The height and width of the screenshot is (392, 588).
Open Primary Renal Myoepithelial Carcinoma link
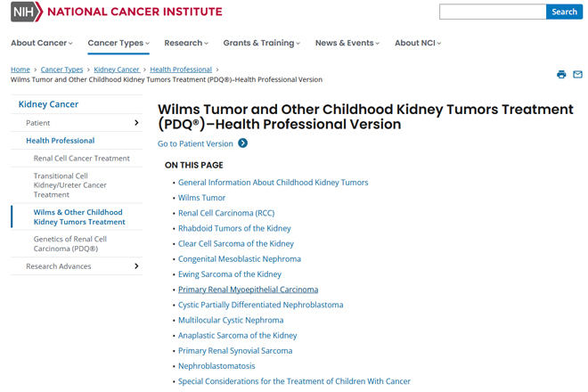[x=248, y=290]
